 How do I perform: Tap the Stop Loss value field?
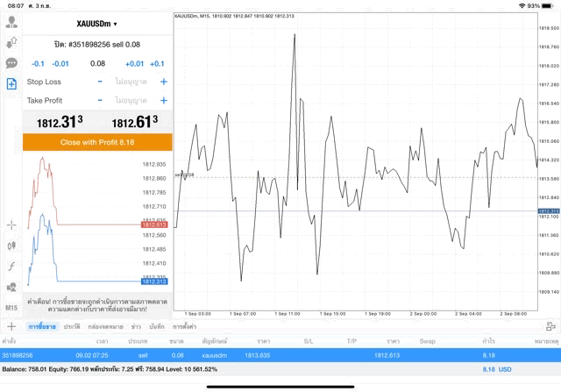tap(131, 82)
